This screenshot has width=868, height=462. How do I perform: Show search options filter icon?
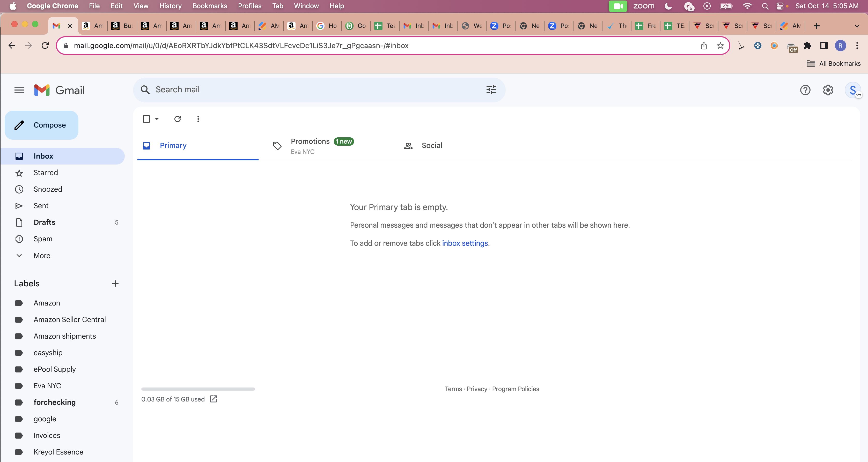click(491, 90)
